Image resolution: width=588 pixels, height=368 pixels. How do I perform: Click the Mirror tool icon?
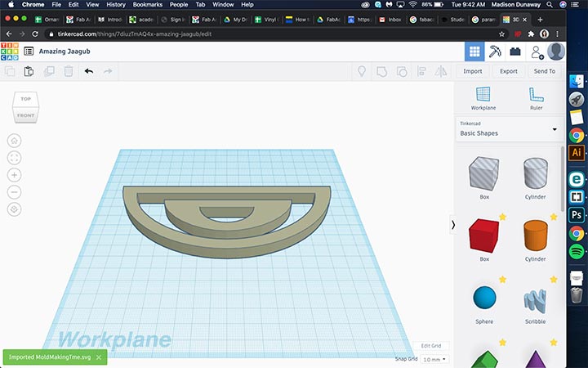(x=441, y=71)
